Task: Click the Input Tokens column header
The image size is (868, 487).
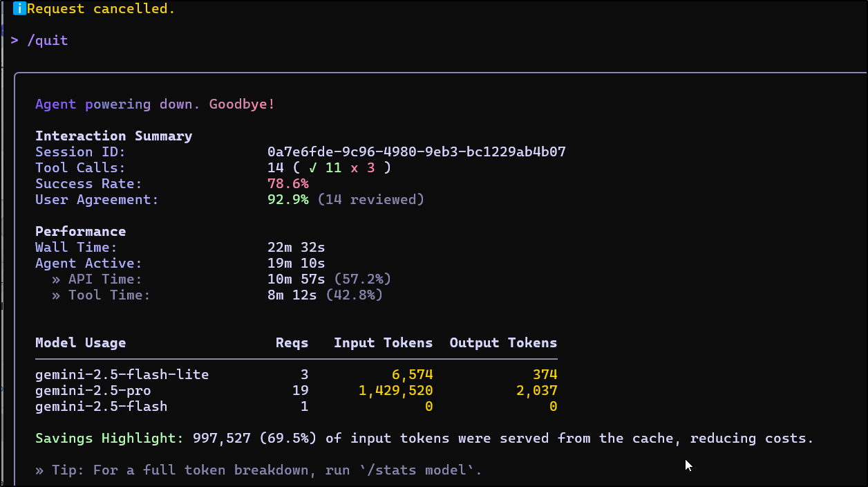Action: tap(383, 343)
